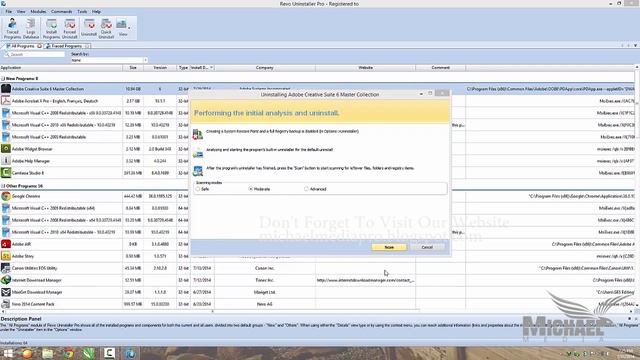Image resolution: width=640 pixels, height=360 pixels.
Task: Switch to the Traced Programs tab
Action: [x=66, y=46]
